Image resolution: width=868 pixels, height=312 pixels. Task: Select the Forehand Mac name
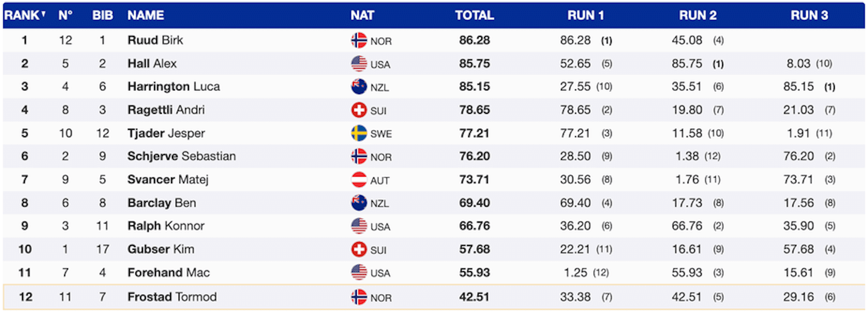pos(168,273)
